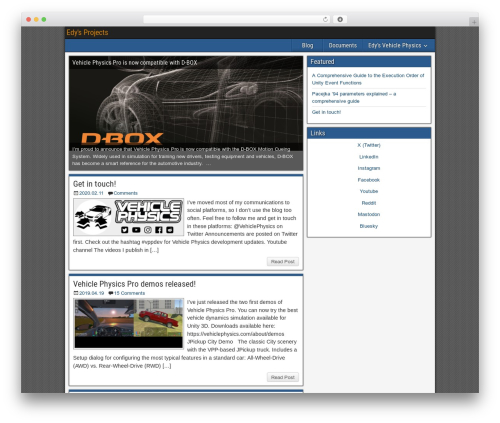Image resolution: width=500 pixels, height=423 pixels.
Task: Open the Reddit sidebar link
Action: click(x=369, y=203)
